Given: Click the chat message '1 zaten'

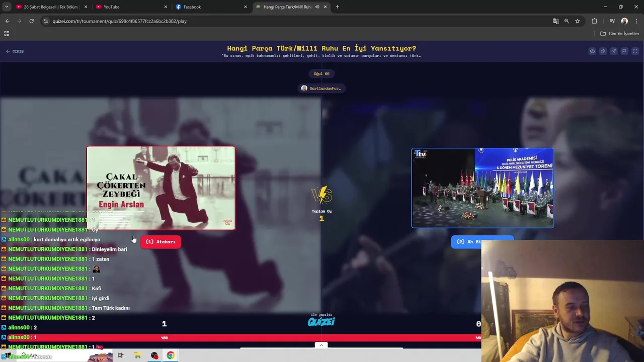Looking at the screenshot, I should pyautogui.click(x=101, y=259).
